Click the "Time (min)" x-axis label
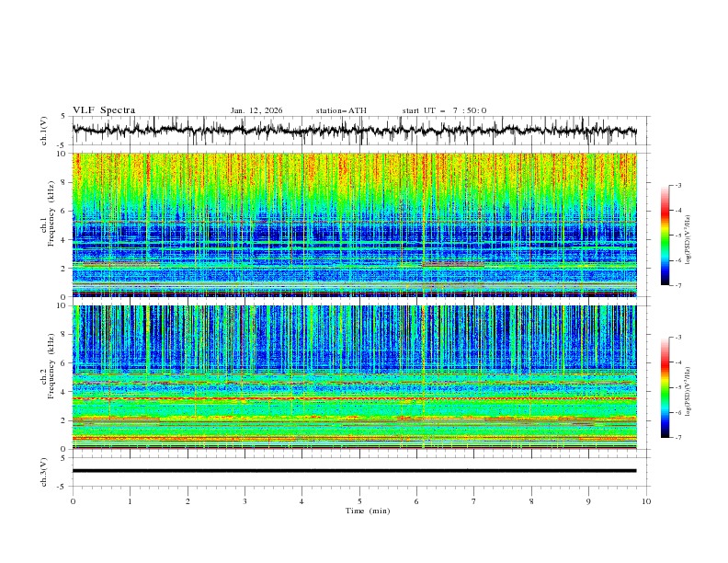 click(x=368, y=511)
